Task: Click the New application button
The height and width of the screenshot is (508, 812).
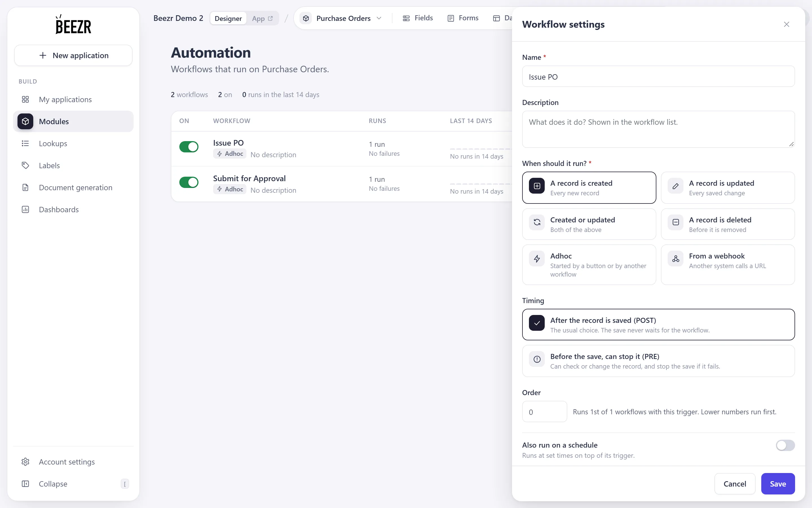Action: coord(73,55)
